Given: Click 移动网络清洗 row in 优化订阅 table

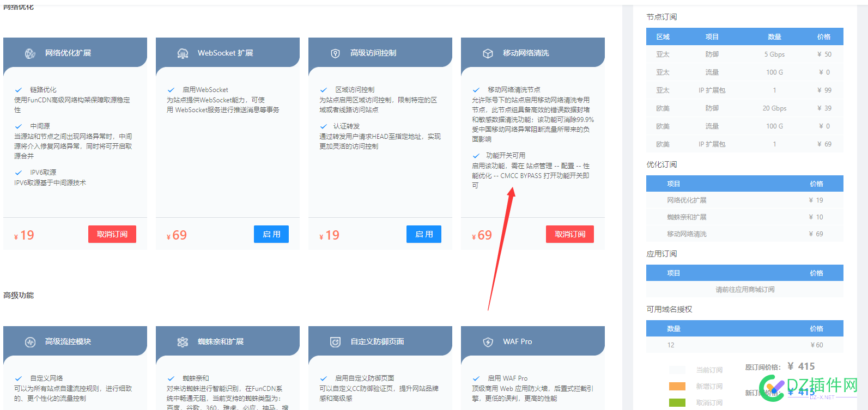Looking at the screenshot, I should click(745, 234).
